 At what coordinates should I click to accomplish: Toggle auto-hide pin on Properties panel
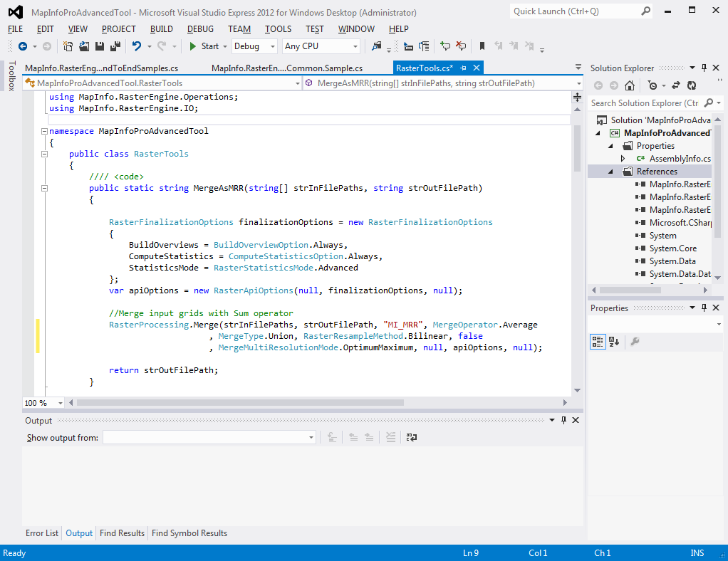704,308
